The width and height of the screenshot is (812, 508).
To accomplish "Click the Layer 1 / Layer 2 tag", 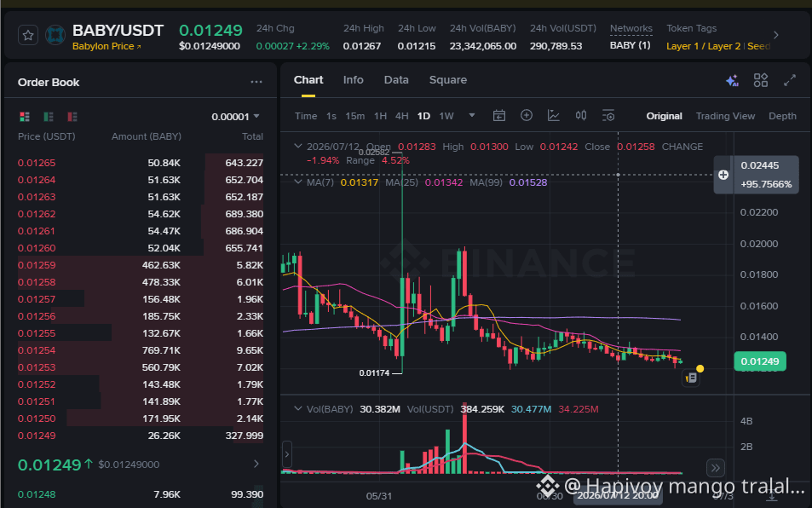I will pyautogui.click(x=703, y=46).
